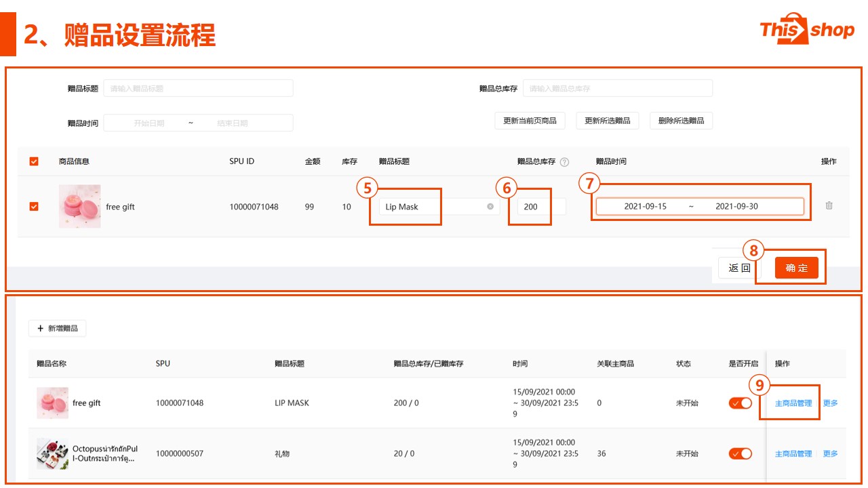
Task: Click the 20 / 0 stock cell
Action: [404, 453]
